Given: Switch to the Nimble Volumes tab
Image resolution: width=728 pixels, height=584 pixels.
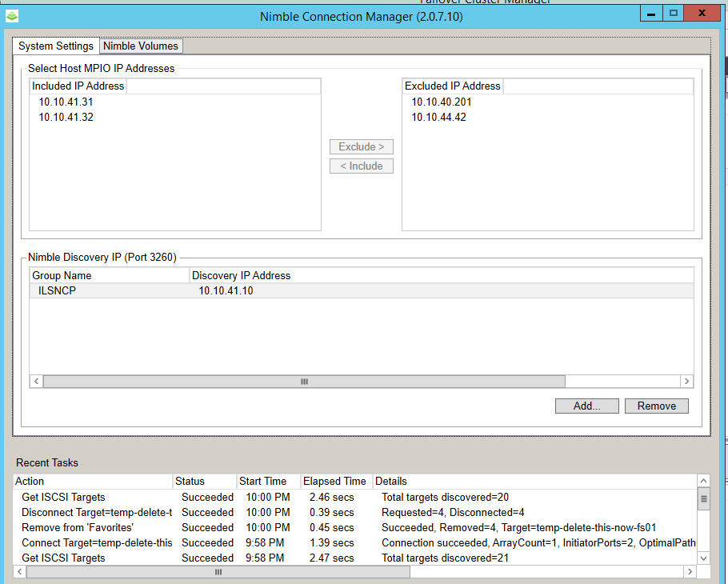Looking at the screenshot, I should pyautogui.click(x=141, y=46).
